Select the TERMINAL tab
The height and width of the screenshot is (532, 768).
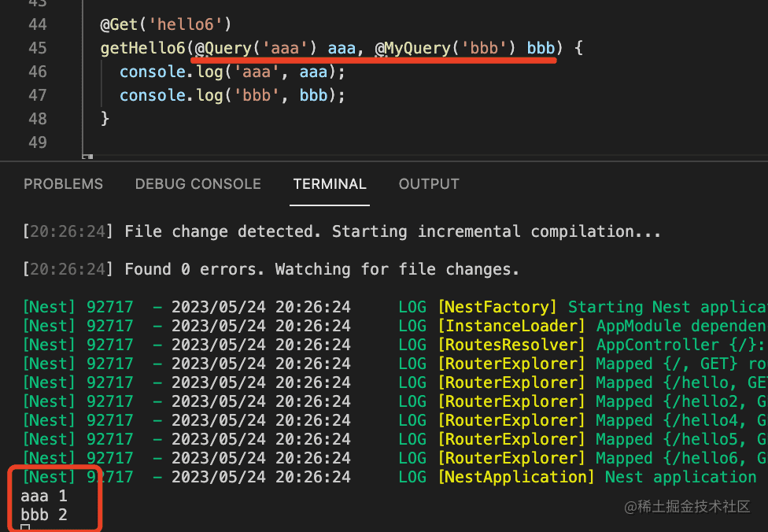pyautogui.click(x=330, y=184)
